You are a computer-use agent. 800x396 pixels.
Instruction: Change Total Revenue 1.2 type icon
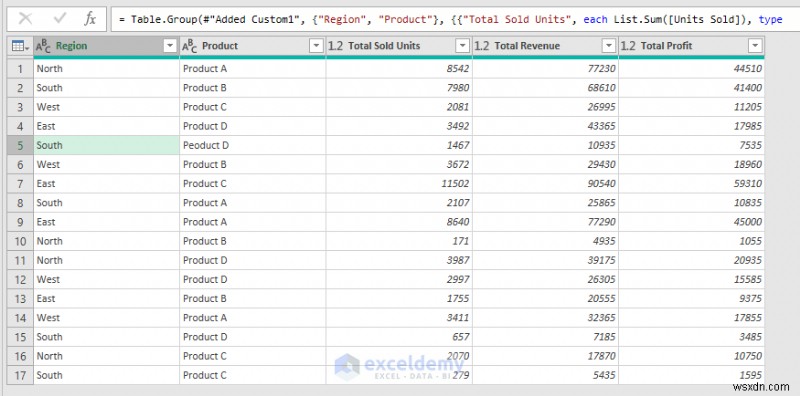(x=482, y=46)
